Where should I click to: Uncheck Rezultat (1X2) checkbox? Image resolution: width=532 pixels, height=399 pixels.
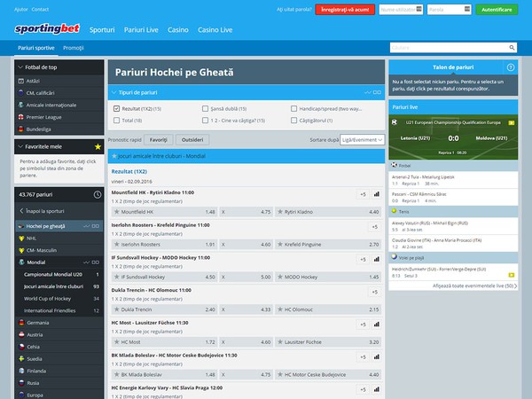coord(116,108)
